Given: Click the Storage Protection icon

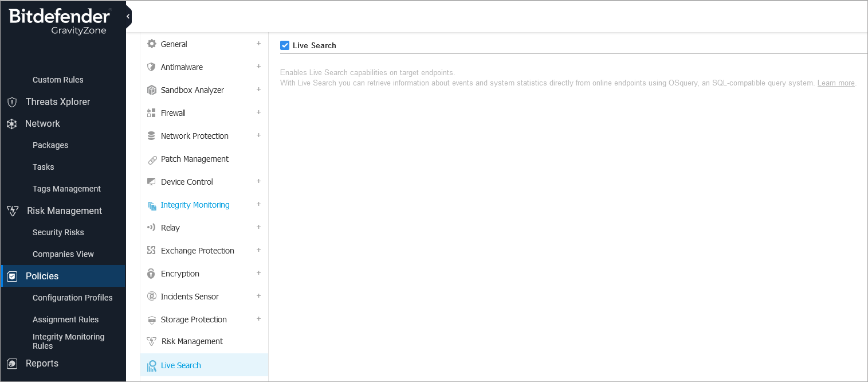Looking at the screenshot, I should [x=152, y=319].
